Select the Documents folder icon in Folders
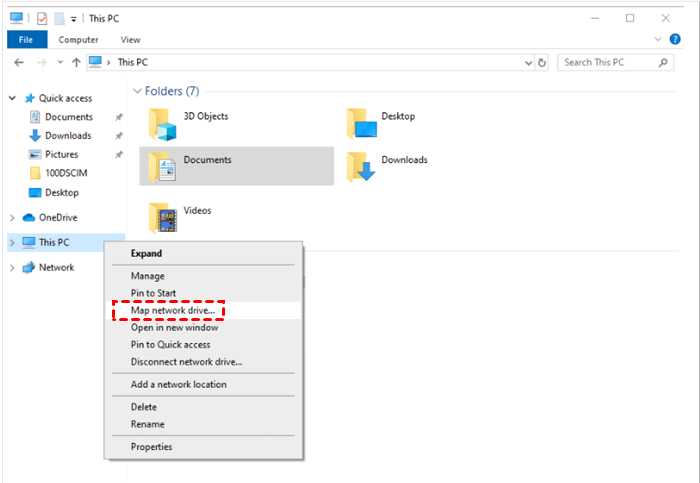 coord(162,167)
